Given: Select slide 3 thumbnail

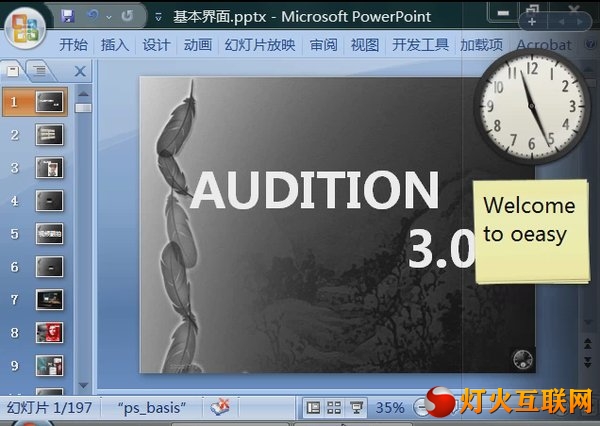Looking at the screenshot, I should 49,168.
